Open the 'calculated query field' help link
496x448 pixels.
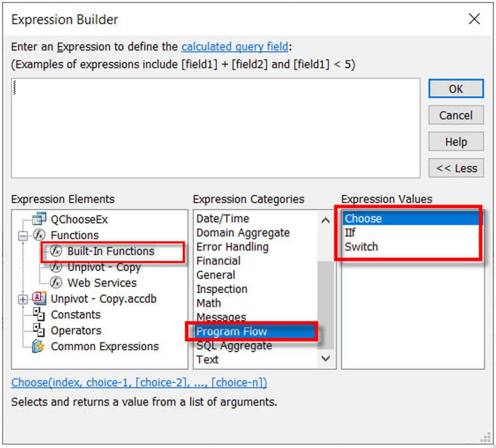pyautogui.click(x=234, y=46)
